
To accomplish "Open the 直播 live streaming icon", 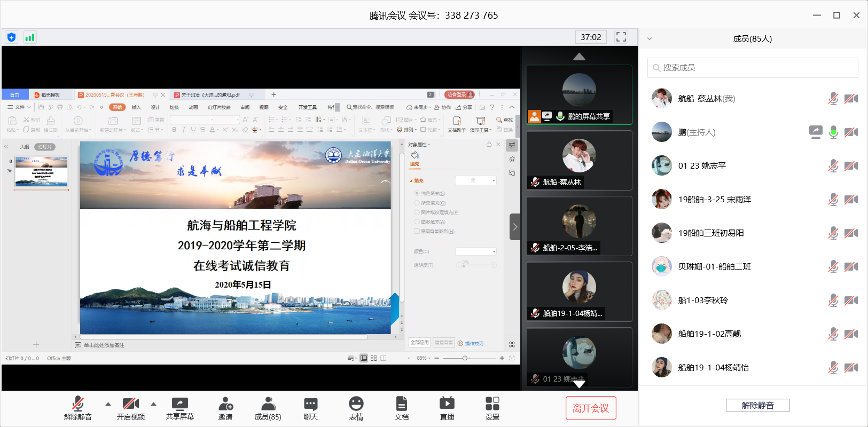I will point(447,404).
